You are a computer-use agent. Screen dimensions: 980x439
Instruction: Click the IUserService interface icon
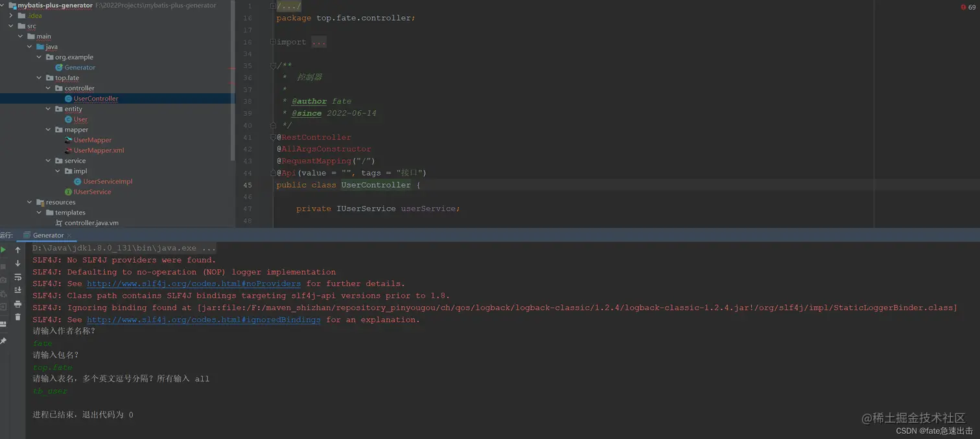coord(69,192)
